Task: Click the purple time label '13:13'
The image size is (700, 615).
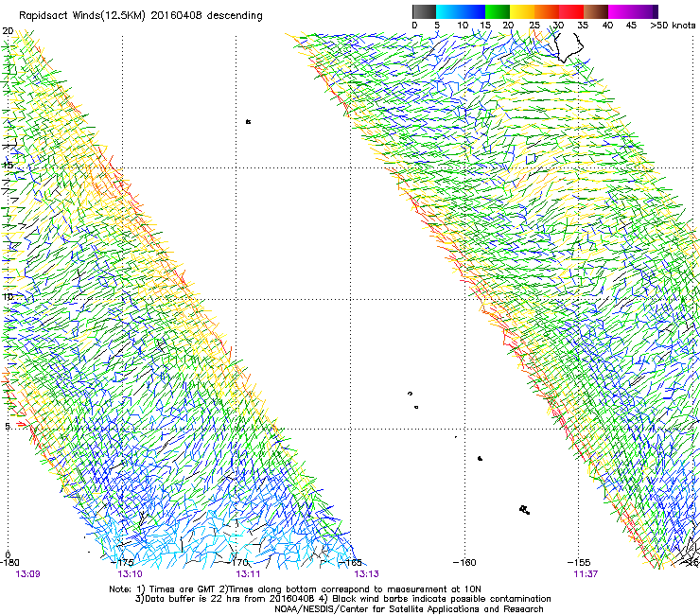Action: (x=366, y=573)
